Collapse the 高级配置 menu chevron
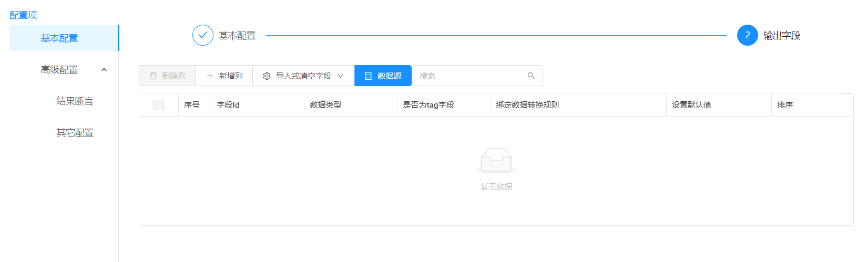Image resolution: width=868 pixels, height=262 pixels. pyautogui.click(x=104, y=70)
